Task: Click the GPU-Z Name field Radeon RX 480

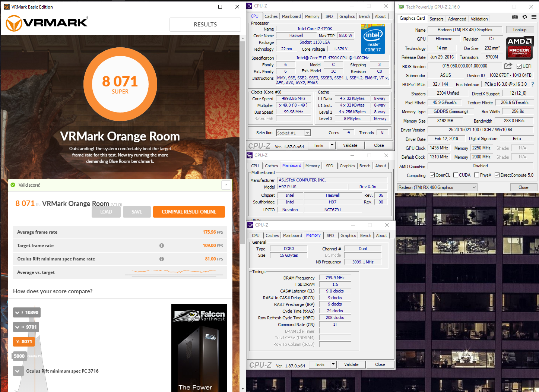Action: tap(465, 30)
